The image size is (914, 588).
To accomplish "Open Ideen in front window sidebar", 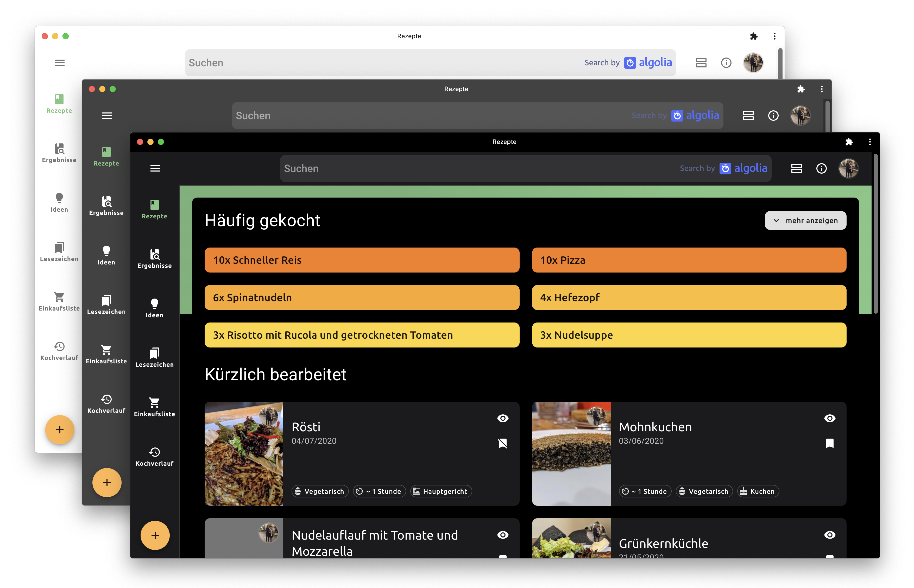I will pyautogui.click(x=155, y=308).
